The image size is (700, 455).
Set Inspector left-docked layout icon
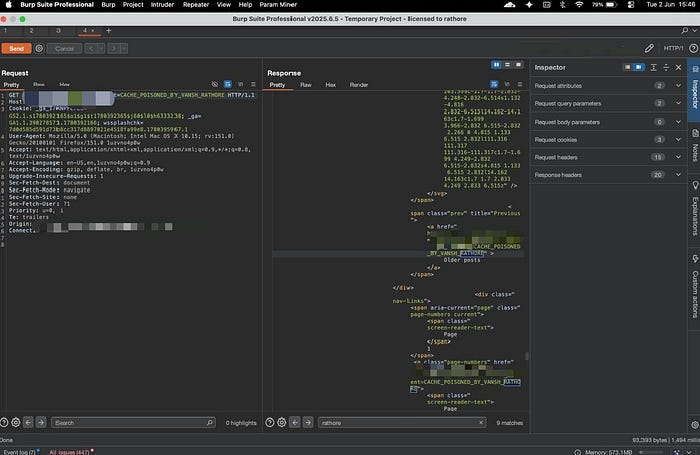pos(628,67)
